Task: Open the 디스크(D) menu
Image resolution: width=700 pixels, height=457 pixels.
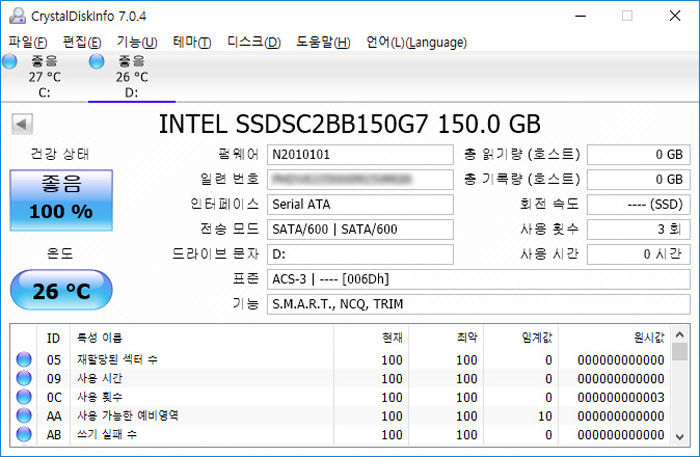Action: click(x=254, y=42)
